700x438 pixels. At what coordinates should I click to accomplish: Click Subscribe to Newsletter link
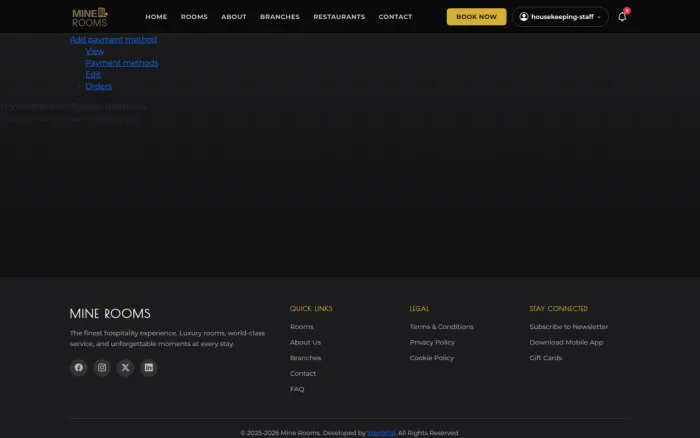pyautogui.click(x=569, y=326)
